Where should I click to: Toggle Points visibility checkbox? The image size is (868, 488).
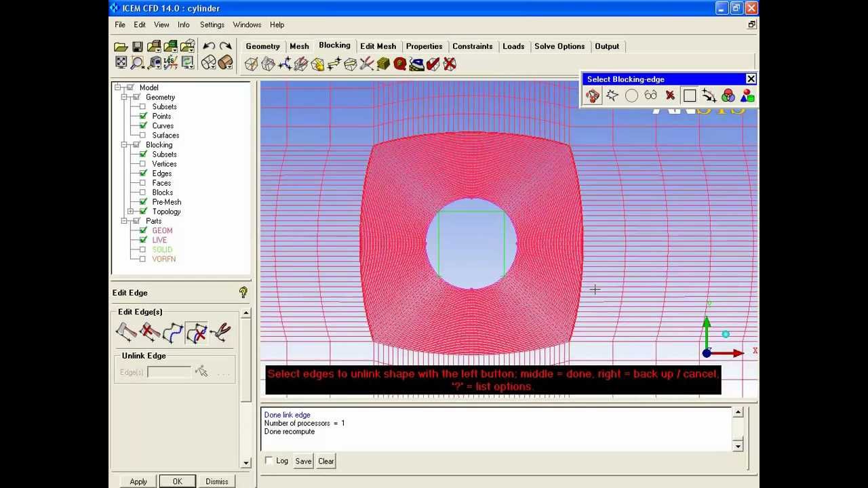(142, 117)
